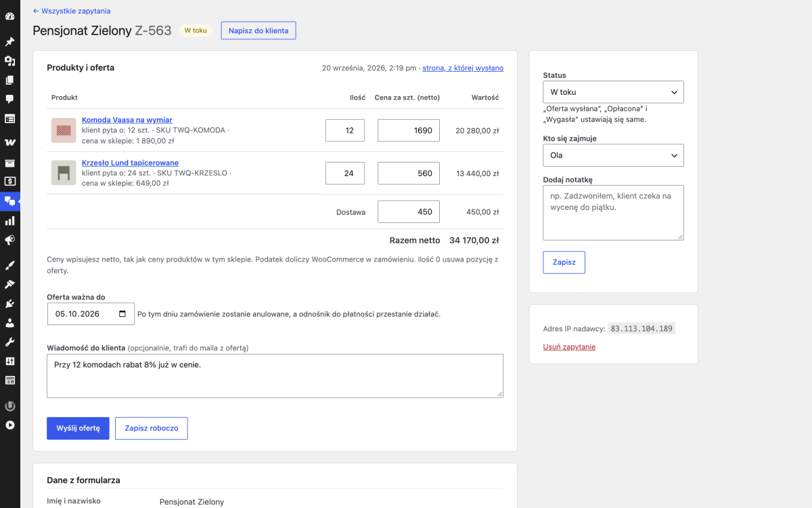Open the 'Kto się zajmuje' dropdown showing Ola

[613, 155]
